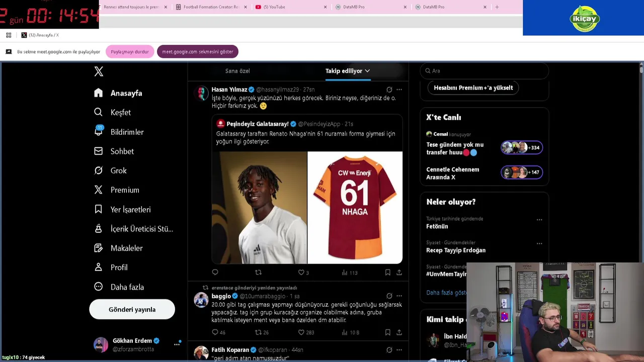
Task: Open more options on Hasan Yılmaz's post
Action: [x=399, y=89]
